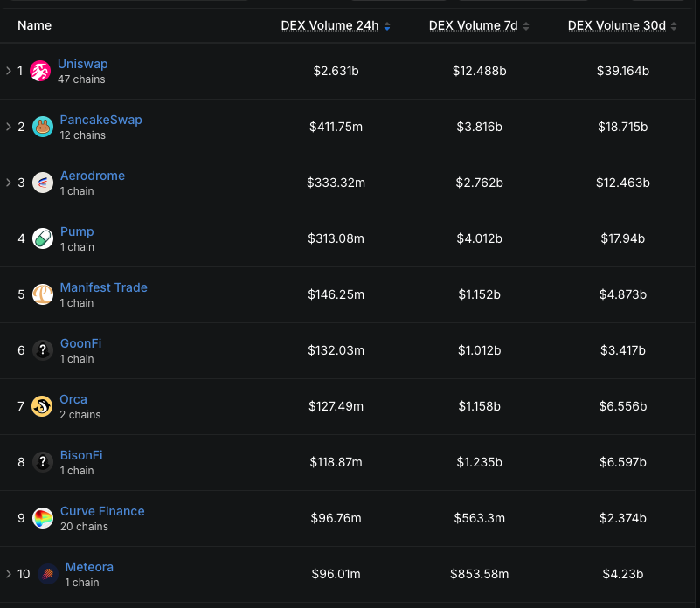Click the DEX Volume 30d column header
The image size is (700, 608).
[x=616, y=26]
